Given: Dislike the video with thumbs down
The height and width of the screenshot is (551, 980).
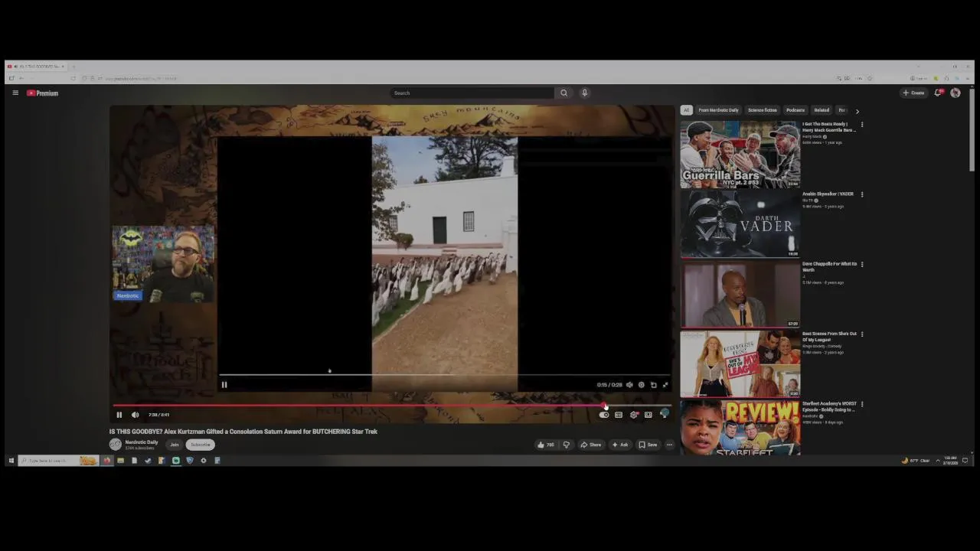Looking at the screenshot, I should coord(567,445).
